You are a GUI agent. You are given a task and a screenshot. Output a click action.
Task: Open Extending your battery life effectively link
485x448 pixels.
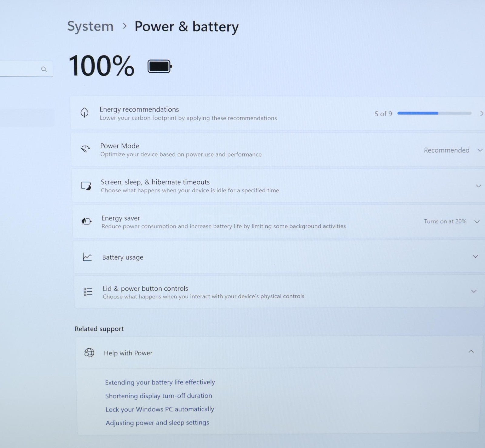[160, 382]
